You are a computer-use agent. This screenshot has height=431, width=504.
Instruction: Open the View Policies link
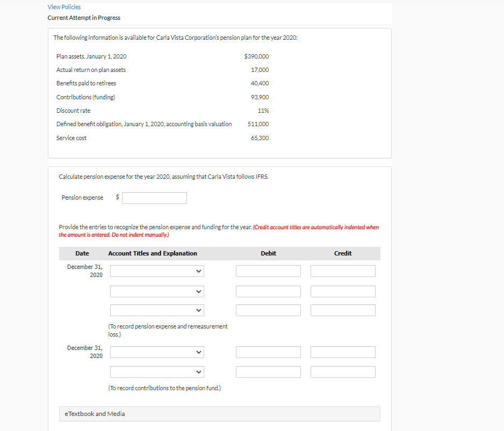[64, 6]
